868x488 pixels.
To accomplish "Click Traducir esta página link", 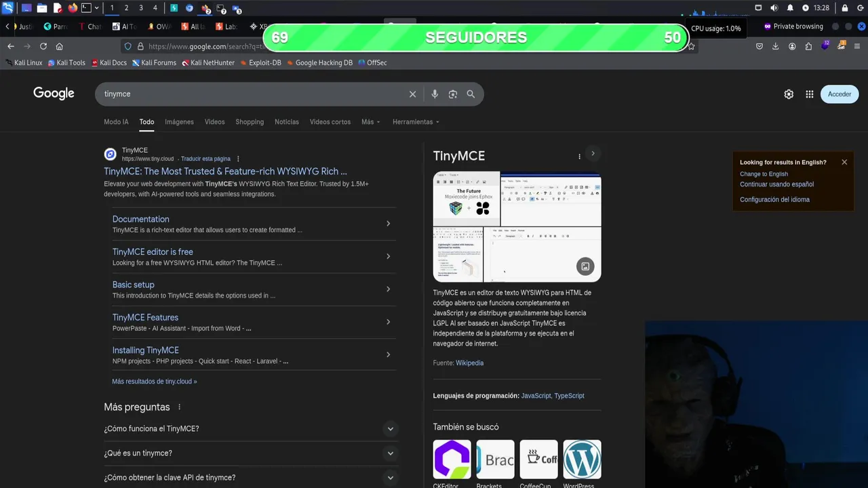I will [205, 159].
